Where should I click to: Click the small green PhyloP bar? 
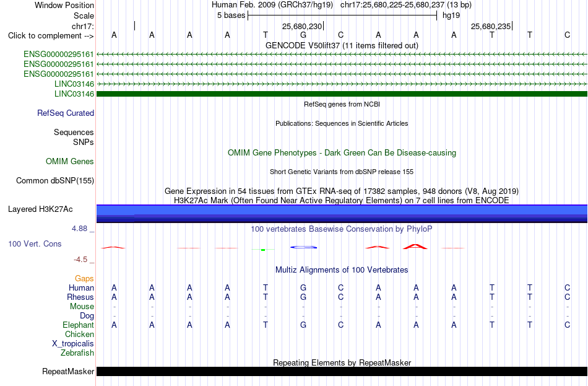point(263,250)
